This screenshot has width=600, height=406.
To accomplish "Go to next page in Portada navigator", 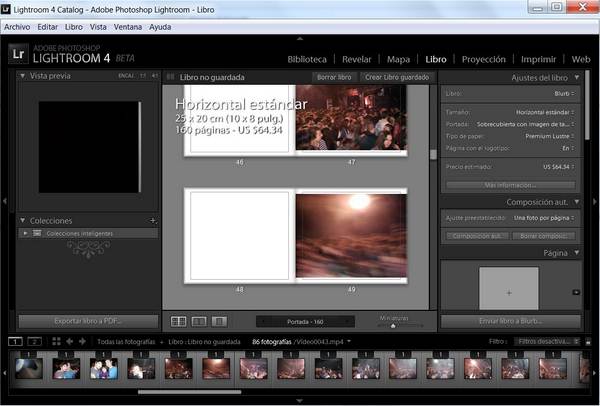I will pos(347,321).
